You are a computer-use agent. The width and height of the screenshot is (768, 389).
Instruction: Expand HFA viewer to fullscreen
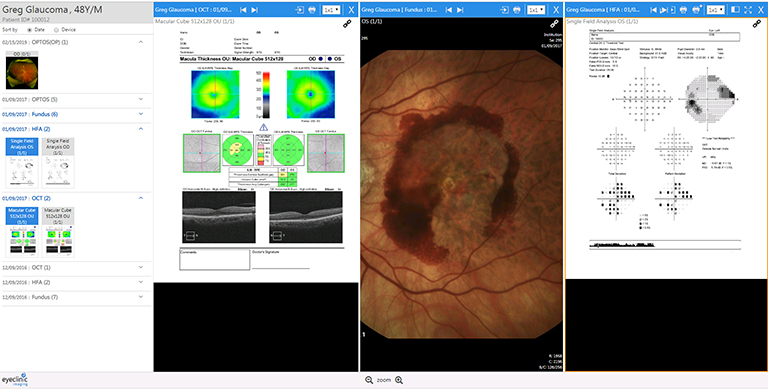pos(748,10)
